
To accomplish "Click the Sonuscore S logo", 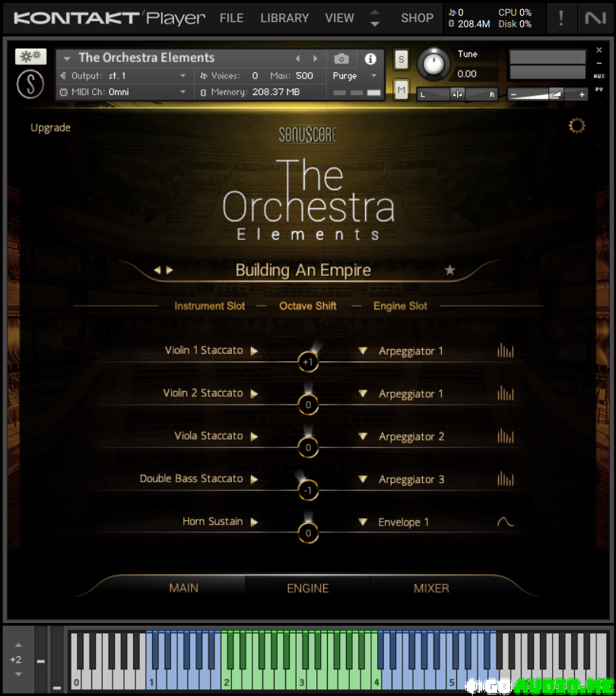I will click(x=30, y=84).
